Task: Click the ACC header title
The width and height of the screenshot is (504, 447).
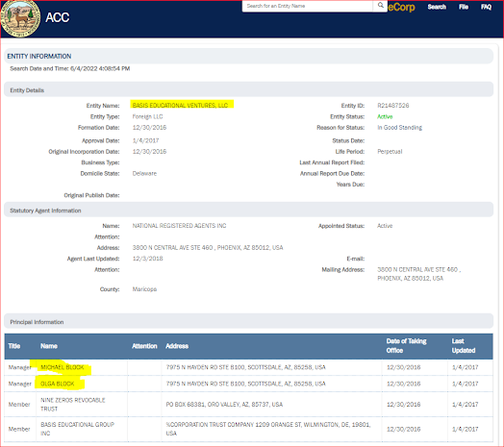Action: coord(57,17)
